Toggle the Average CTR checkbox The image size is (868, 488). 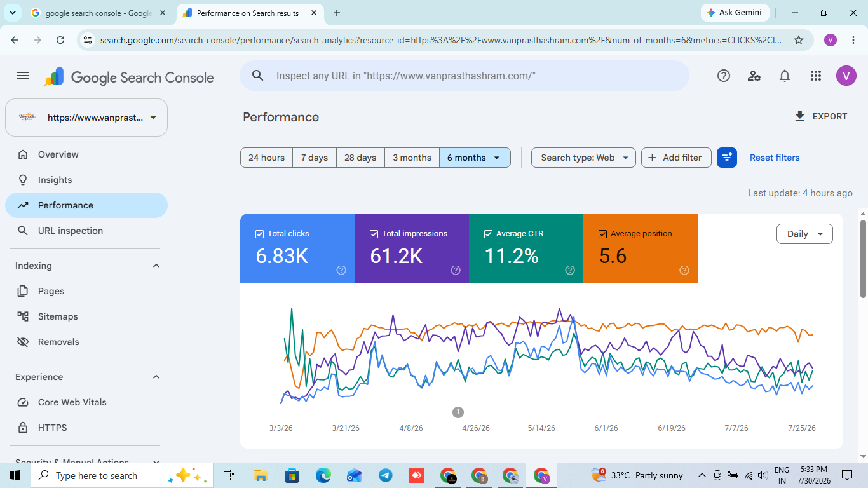click(488, 234)
